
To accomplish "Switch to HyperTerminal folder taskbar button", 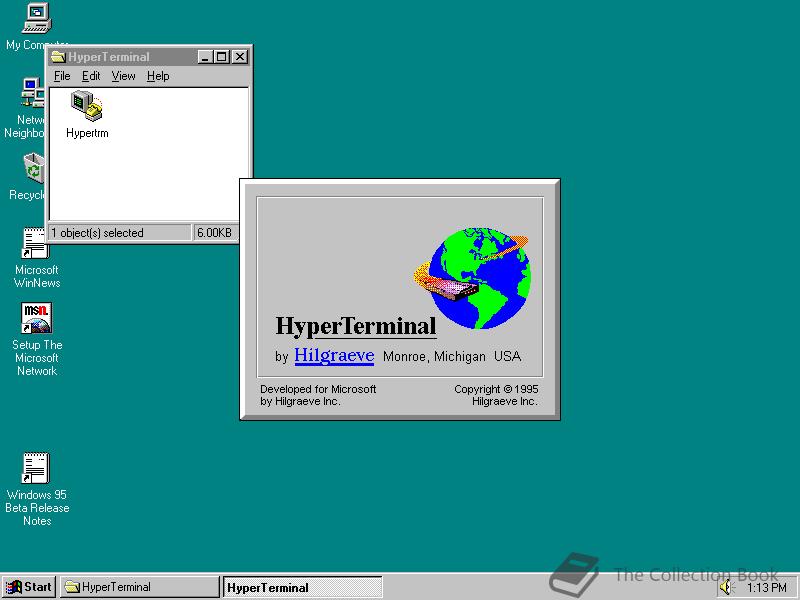I will (x=139, y=587).
